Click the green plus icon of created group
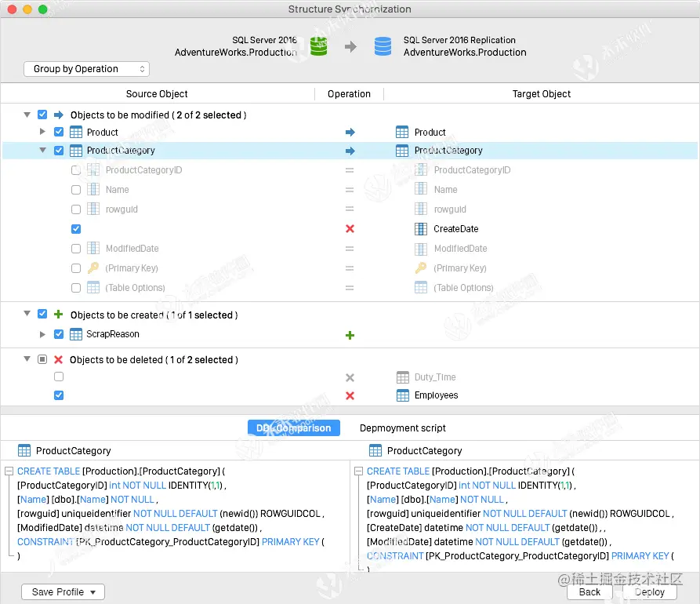This screenshot has height=604, width=700. coord(58,314)
